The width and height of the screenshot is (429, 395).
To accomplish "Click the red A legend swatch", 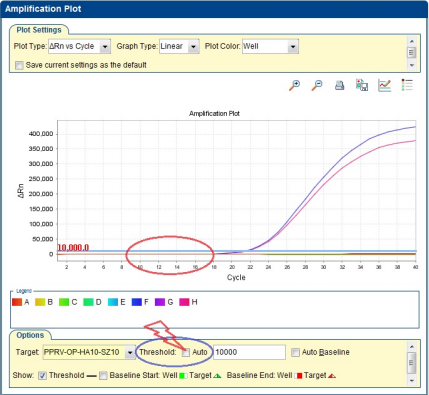I will coord(17,302).
